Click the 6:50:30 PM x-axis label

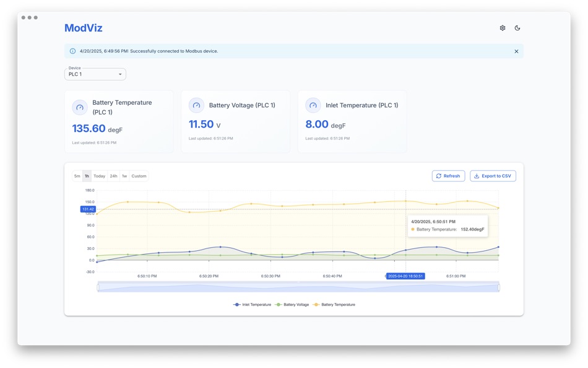(270, 276)
